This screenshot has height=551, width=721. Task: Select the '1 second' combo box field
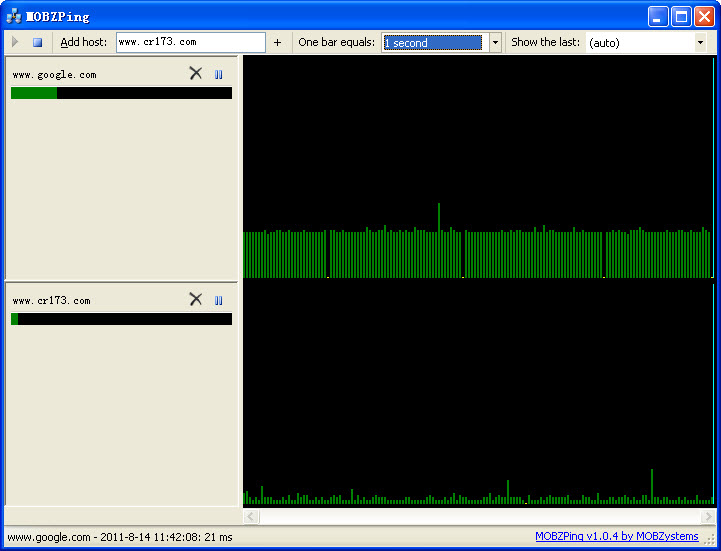coord(432,43)
